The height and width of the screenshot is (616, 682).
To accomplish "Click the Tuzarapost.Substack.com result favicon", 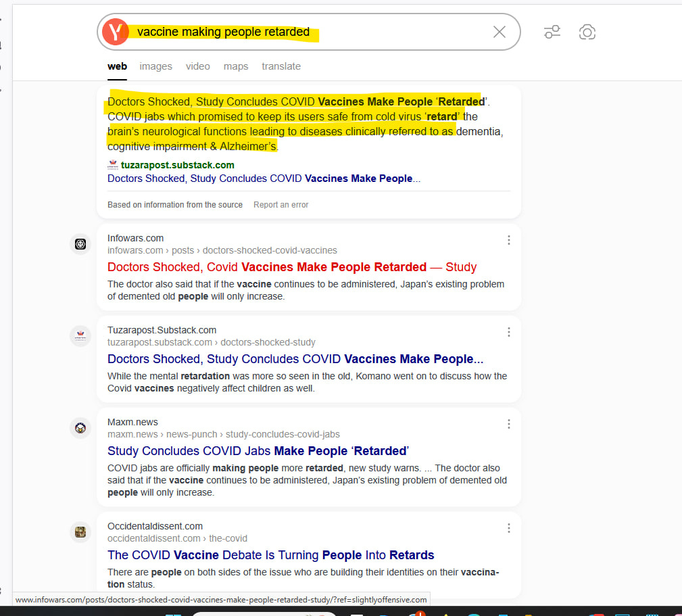I will pos(80,336).
